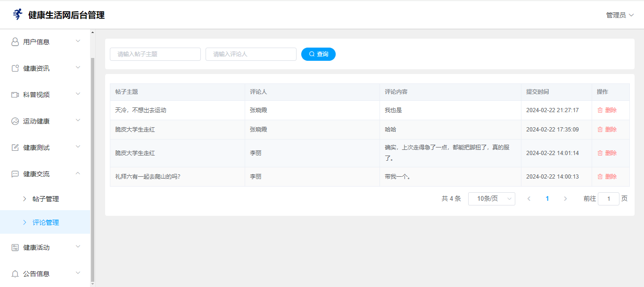Click the 请输入帖子主题 input field
Viewport: 644px width, 287px height.
tap(155, 54)
